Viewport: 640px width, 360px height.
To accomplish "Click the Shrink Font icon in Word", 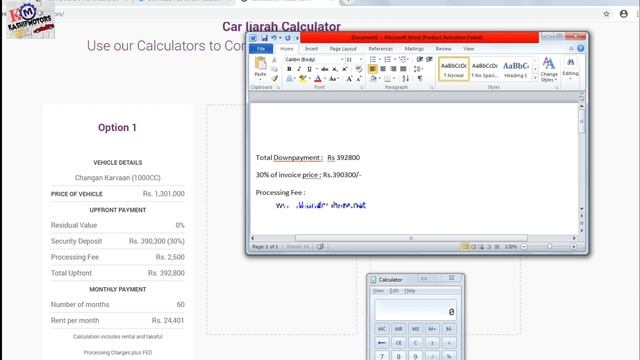I will [x=359, y=79].
